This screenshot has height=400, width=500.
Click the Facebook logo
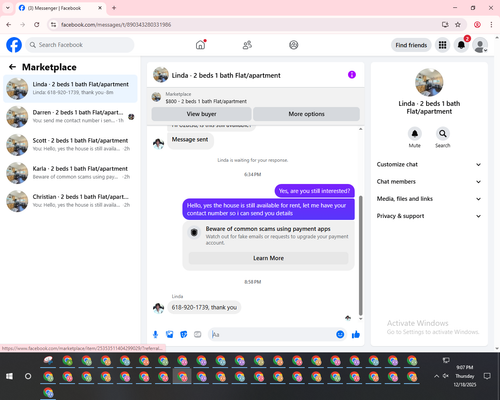(14, 45)
